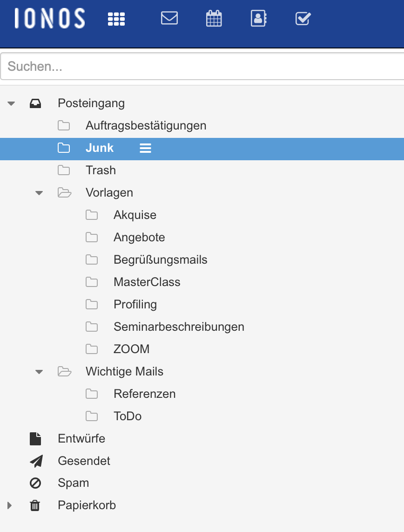Click into the Suchen search field
Image resolution: width=404 pixels, height=532 pixels.
point(202,66)
